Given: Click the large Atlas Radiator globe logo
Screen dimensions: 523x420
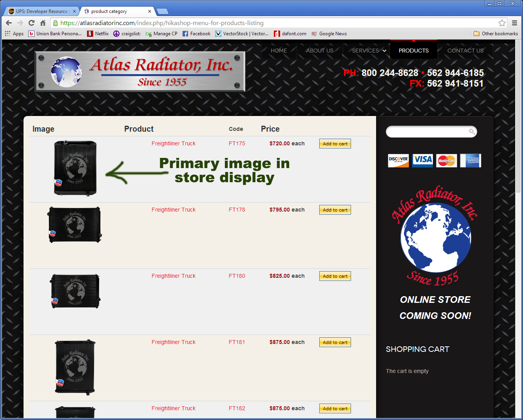Looking at the screenshot, I should 435,236.
